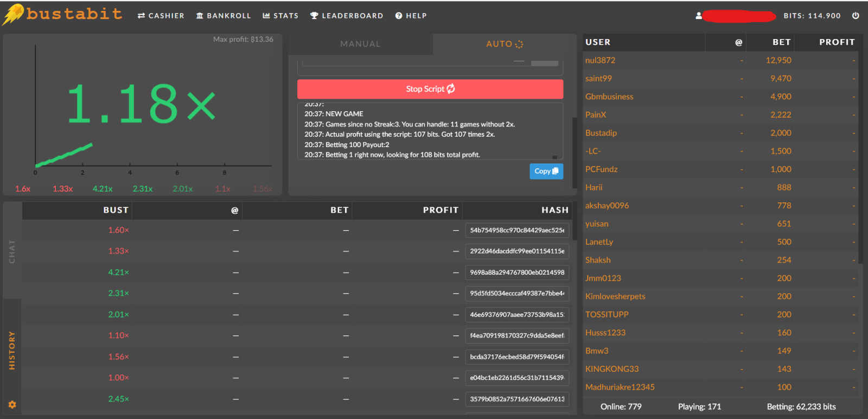868x419 pixels.
Task: Open player akshay0096's profile
Action: 607,206
